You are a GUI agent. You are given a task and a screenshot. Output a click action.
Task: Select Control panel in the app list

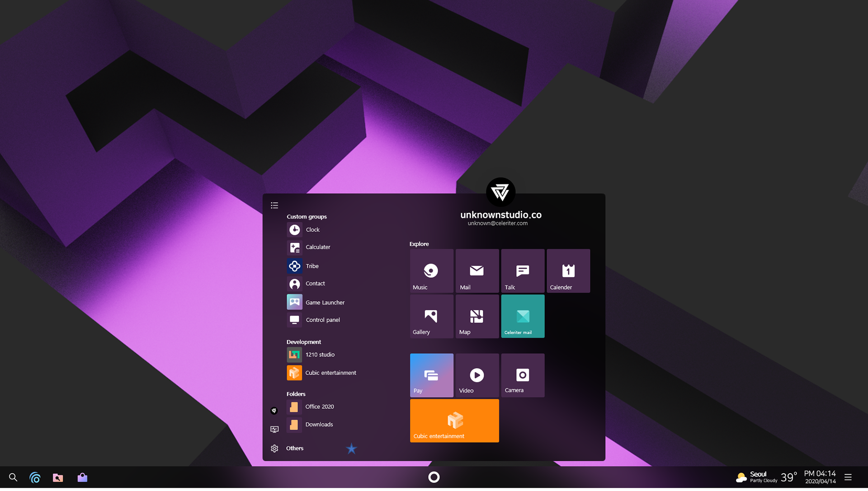322,320
